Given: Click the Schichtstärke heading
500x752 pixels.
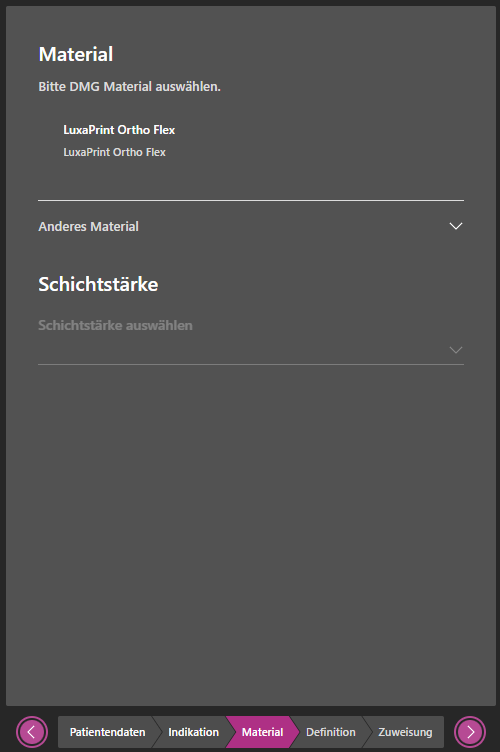Looking at the screenshot, I should click(98, 284).
